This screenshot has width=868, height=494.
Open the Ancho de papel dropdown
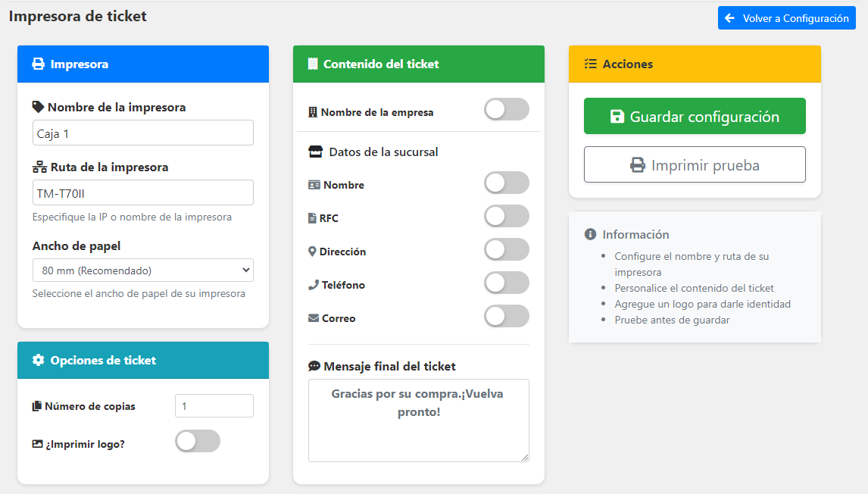142,270
